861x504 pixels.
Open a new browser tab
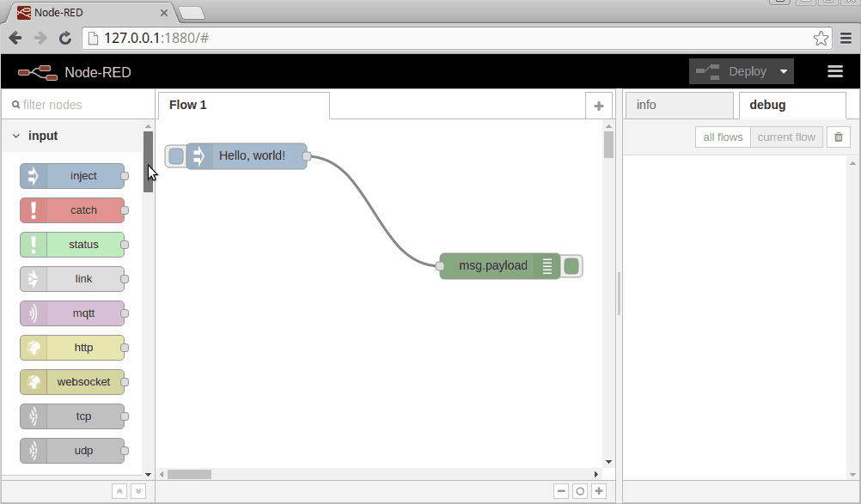(x=192, y=13)
